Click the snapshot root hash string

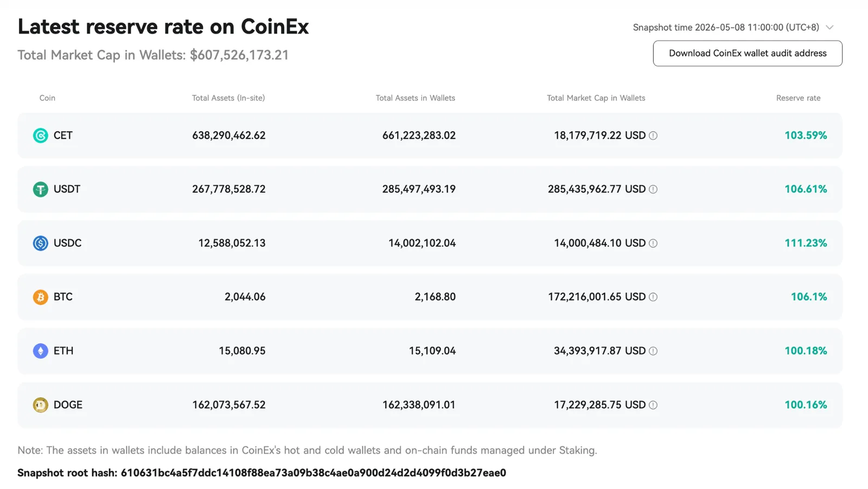[314, 473]
